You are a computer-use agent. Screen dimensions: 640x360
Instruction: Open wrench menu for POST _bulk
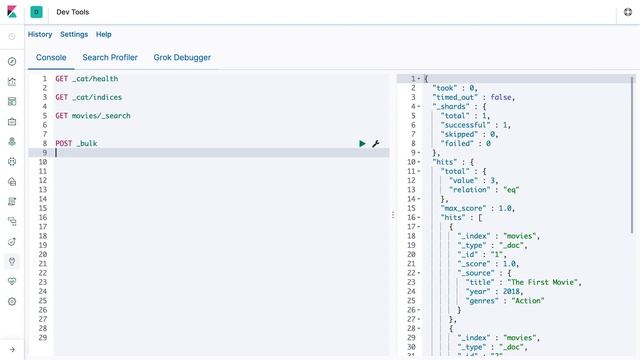point(376,144)
